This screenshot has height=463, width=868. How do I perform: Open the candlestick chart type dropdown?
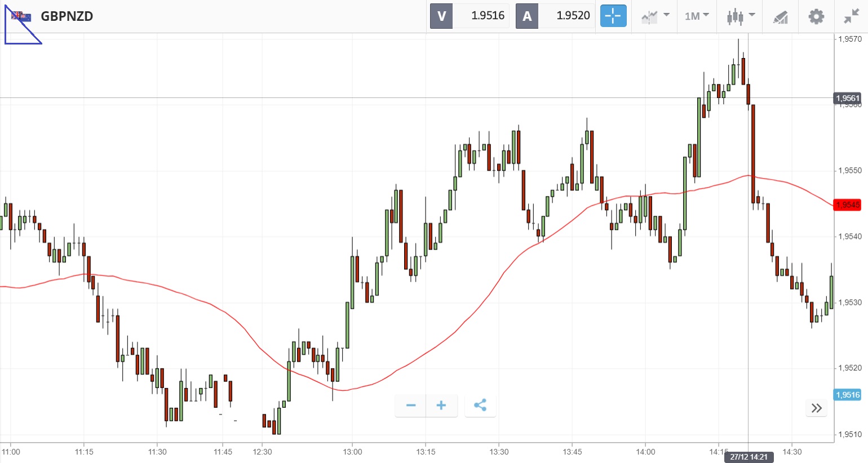[x=740, y=16]
